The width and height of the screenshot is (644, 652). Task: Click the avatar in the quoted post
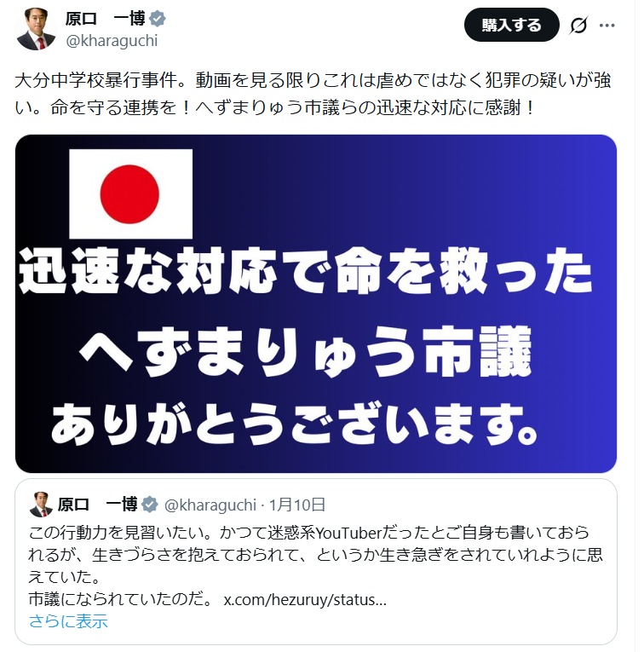point(41,505)
